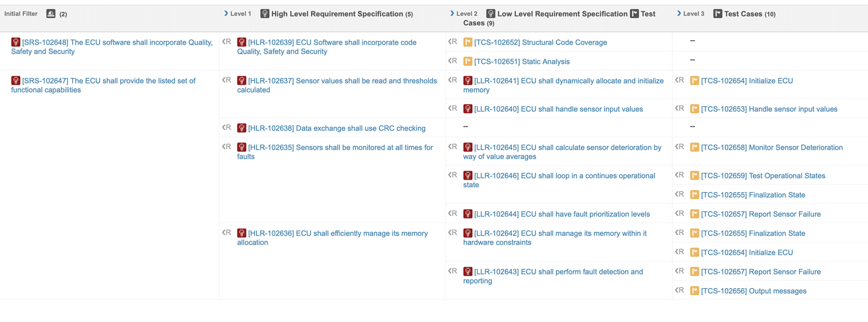Click the test case icon beside TCS-102653
Screen dimensions: 868x322
pyautogui.click(x=694, y=109)
